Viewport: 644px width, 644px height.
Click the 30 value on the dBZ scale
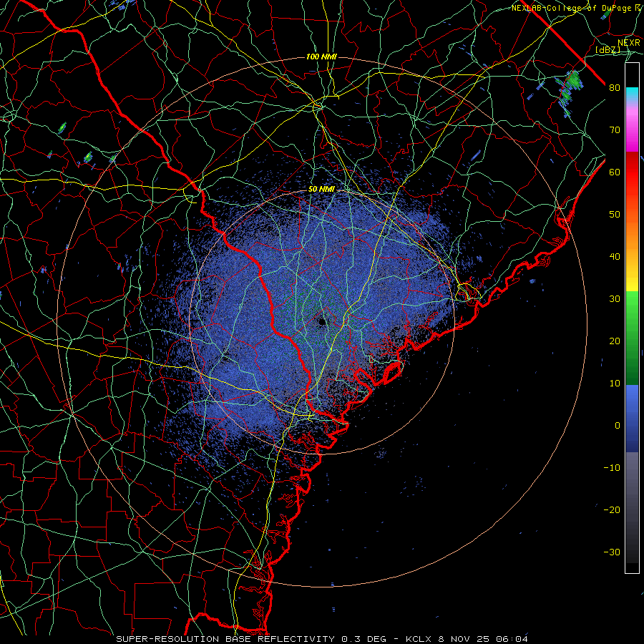coord(615,299)
